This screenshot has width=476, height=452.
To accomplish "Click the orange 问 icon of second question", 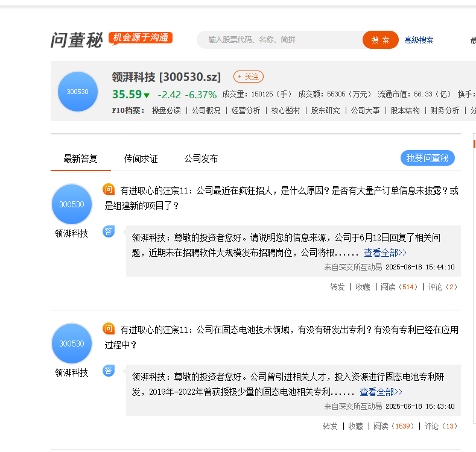I will click(109, 329).
